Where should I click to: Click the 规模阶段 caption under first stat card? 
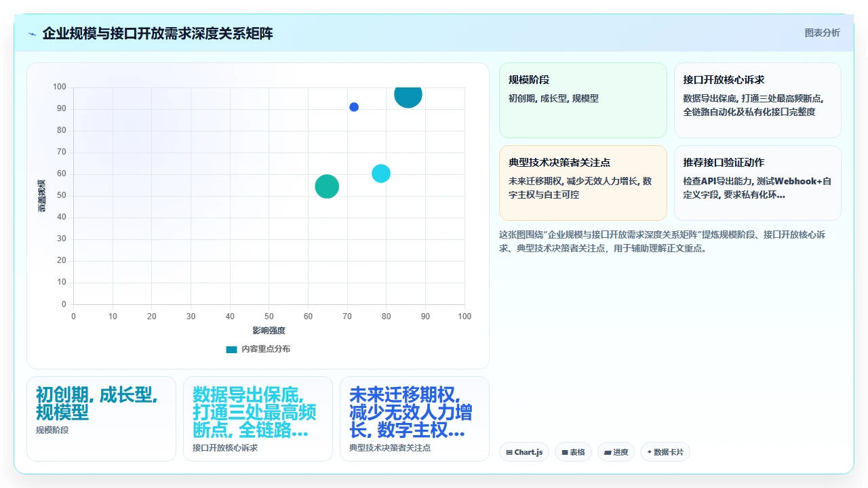[x=52, y=430]
